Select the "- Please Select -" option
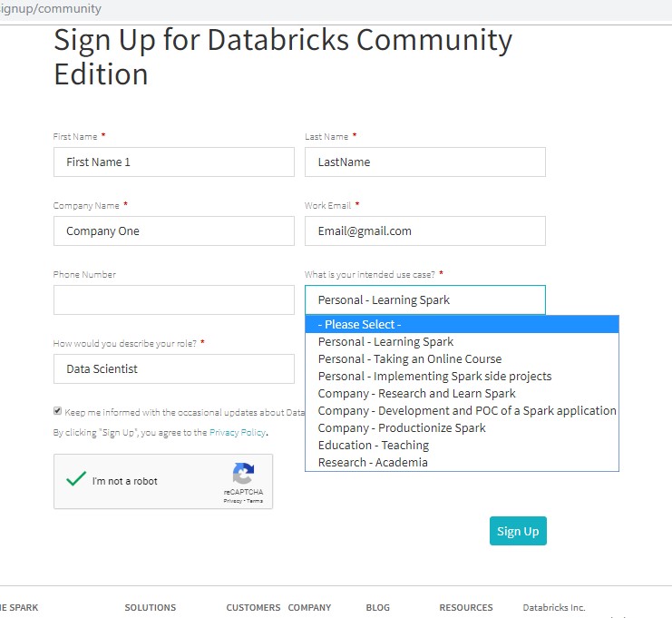Screen dimensions: 672x618 [359, 325]
